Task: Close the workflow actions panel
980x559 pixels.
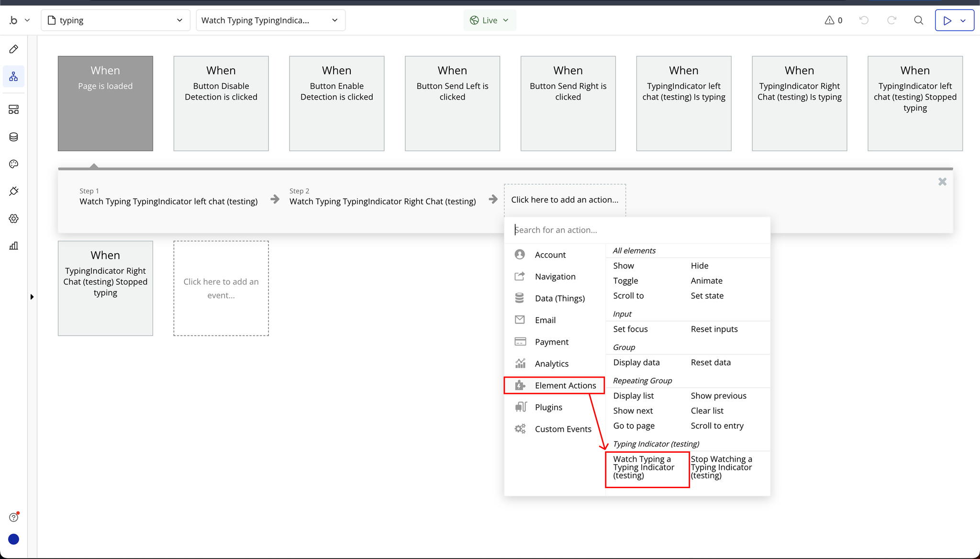Action: pyautogui.click(x=942, y=182)
